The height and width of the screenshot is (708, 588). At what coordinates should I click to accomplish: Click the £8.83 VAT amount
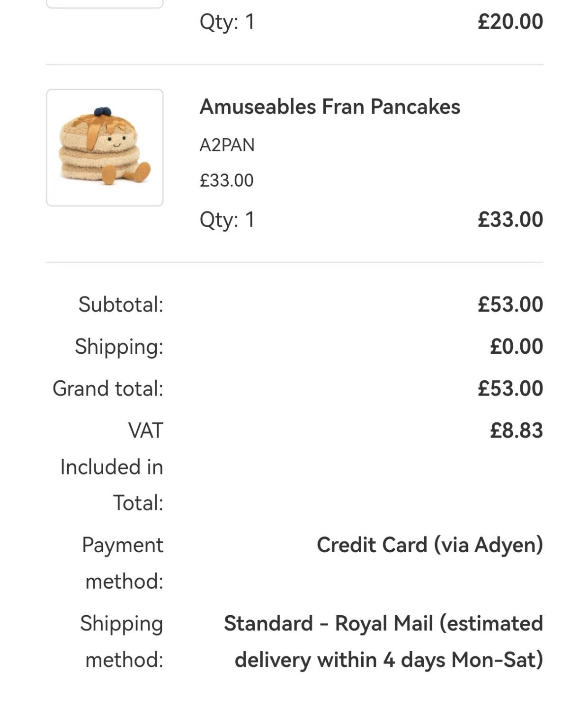[x=517, y=430]
